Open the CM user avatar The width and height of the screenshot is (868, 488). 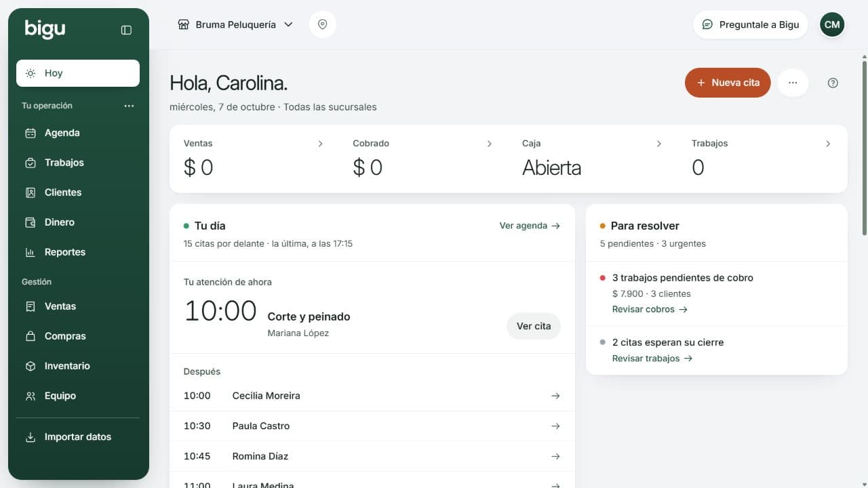tap(832, 24)
